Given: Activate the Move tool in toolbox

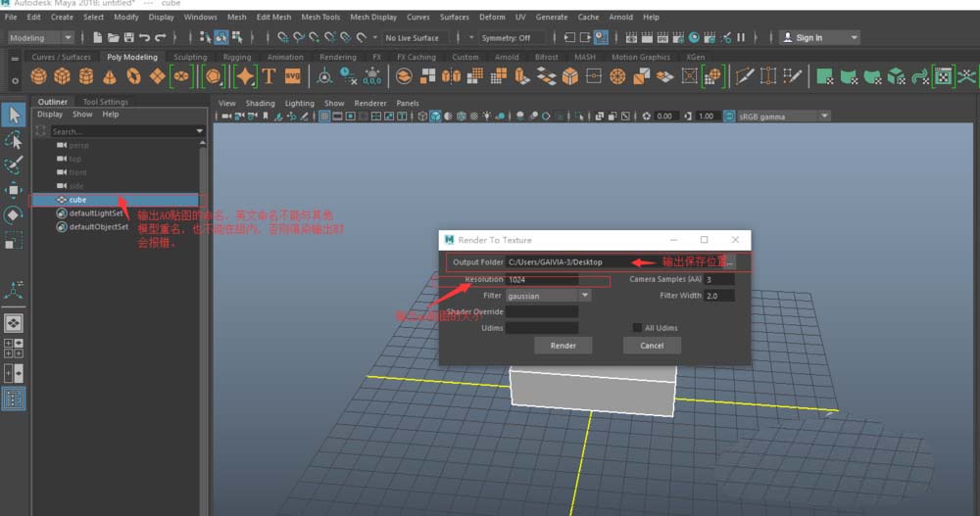Looking at the screenshot, I should pyautogui.click(x=14, y=189).
